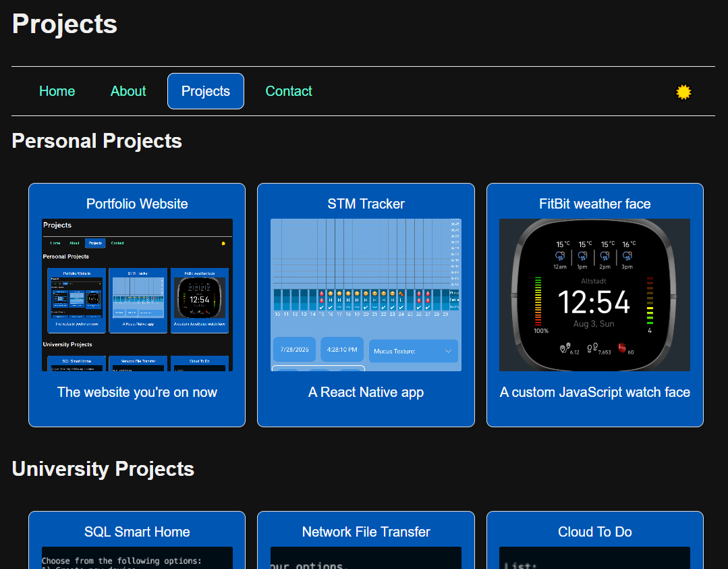Click "The website you're on now" description
Viewport: 728px width, 569px height.
[x=137, y=392]
